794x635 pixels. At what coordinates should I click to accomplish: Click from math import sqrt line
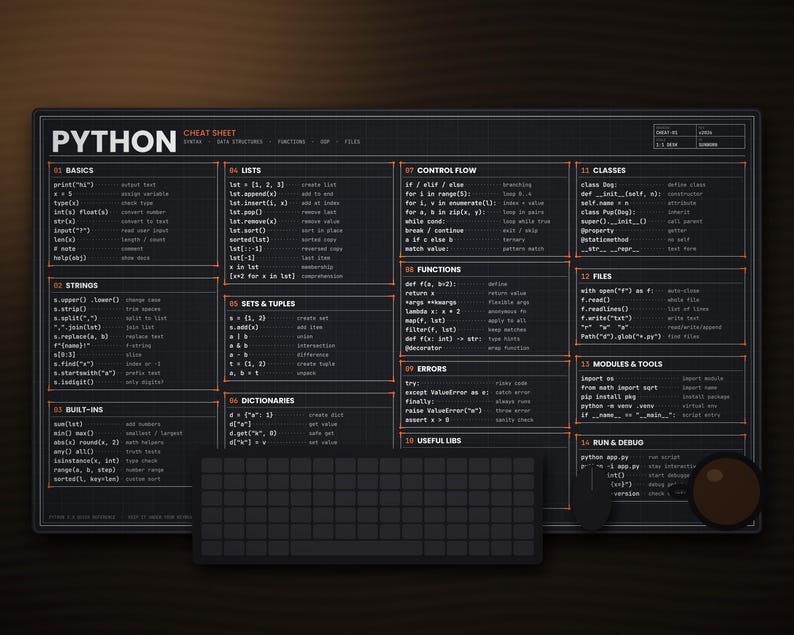click(x=619, y=387)
